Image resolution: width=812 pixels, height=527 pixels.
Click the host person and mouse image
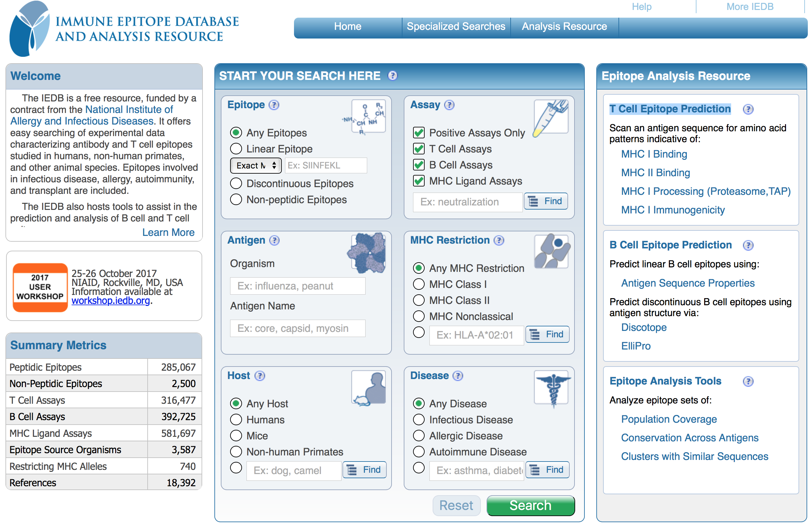(369, 389)
